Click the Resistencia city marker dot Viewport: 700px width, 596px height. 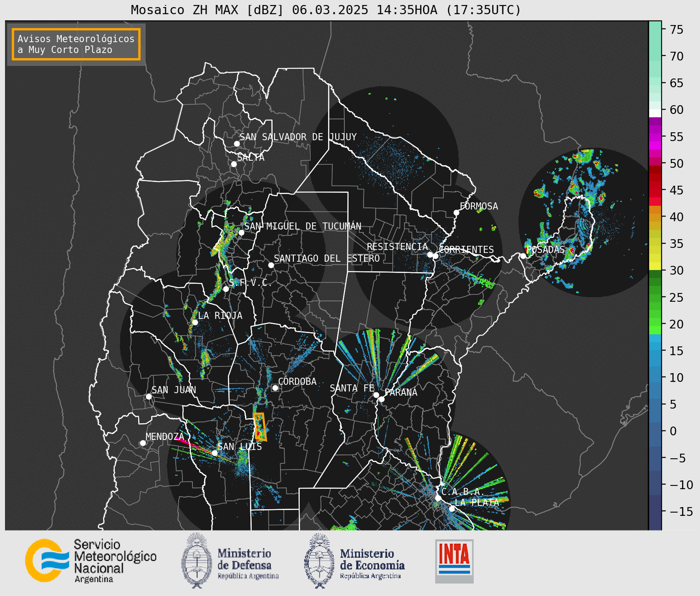[x=430, y=255]
